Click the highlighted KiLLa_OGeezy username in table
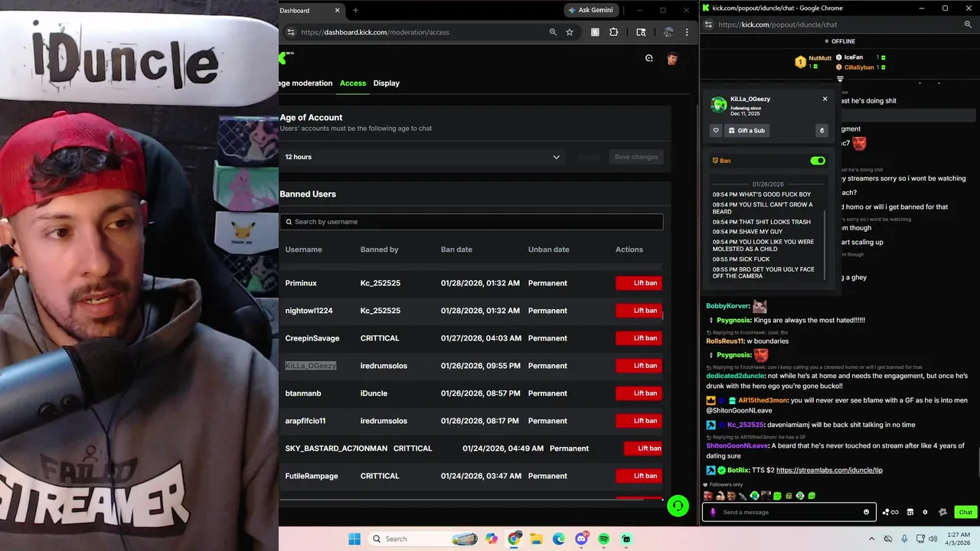 (x=311, y=366)
